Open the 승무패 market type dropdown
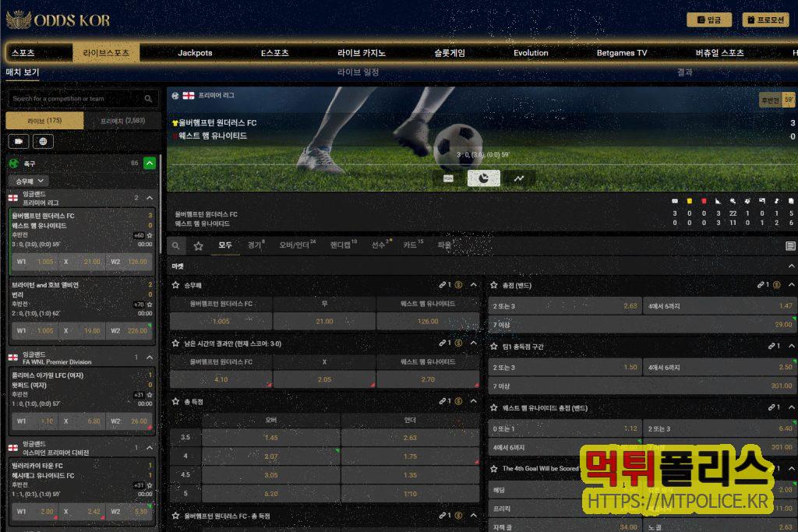Image resolution: width=798 pixels, height=532 pixels. [29, 181]
